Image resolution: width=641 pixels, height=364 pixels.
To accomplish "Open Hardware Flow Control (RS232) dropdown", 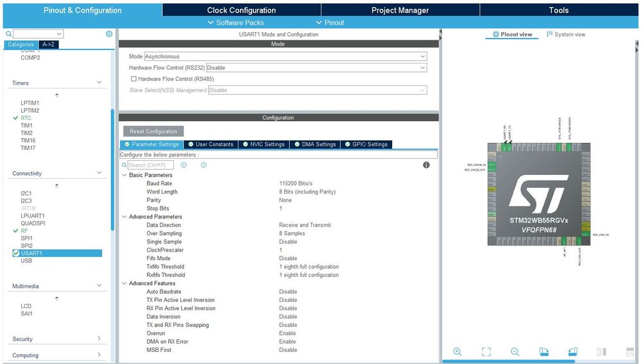I will pyautogui.click(x=316, y=68).
